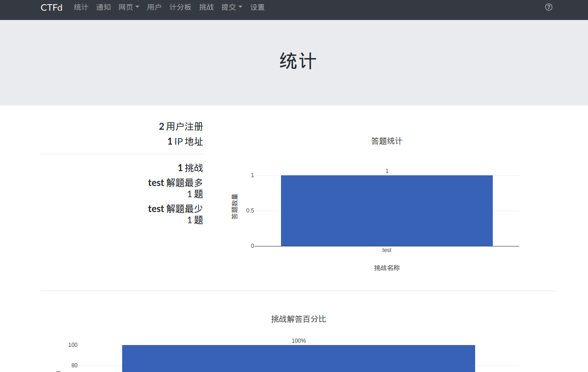Expand the 网页 dropdown menu

click(x=129, y=7)
